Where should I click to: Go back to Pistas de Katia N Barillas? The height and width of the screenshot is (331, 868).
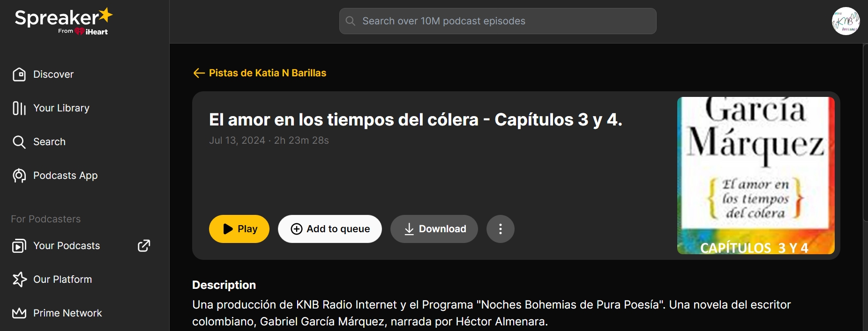[x=268, y=73]
